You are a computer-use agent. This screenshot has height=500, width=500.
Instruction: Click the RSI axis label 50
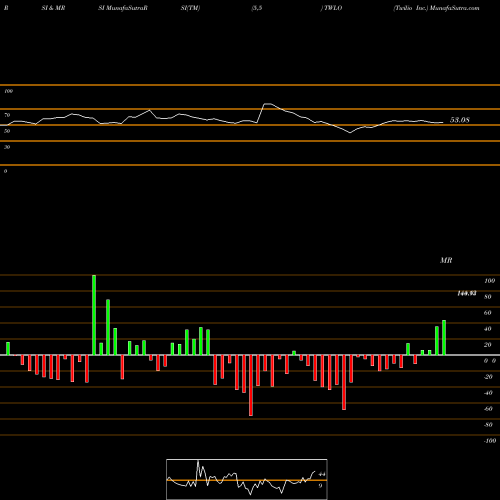7,131
